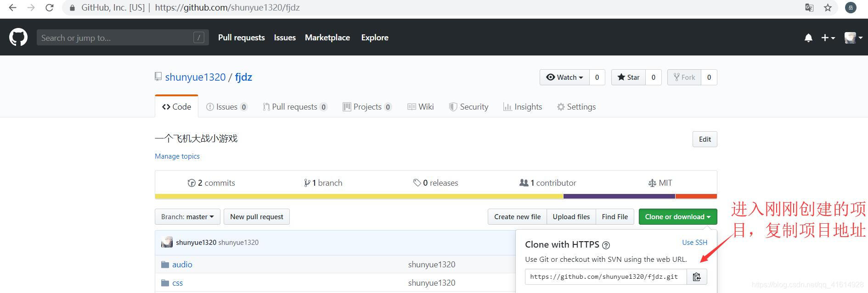Click the Manage topics link
This screenshot has width=868, height=293.
(177, 156)
